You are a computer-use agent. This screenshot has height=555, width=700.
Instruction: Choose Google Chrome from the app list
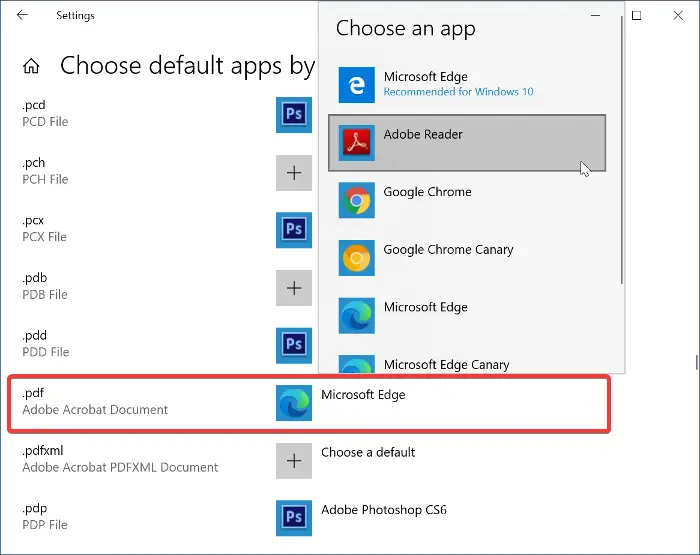467,200
